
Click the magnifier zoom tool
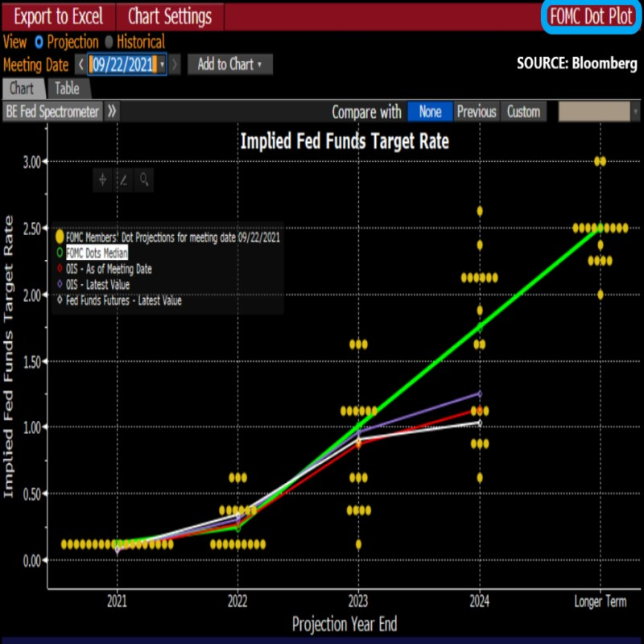point(144,180)
